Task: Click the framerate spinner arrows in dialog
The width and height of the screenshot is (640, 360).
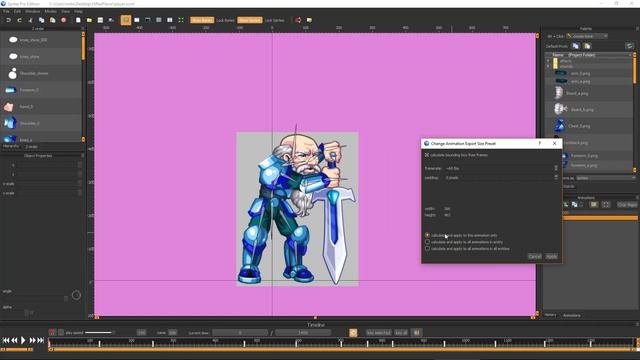Action: tap(556, 168)
